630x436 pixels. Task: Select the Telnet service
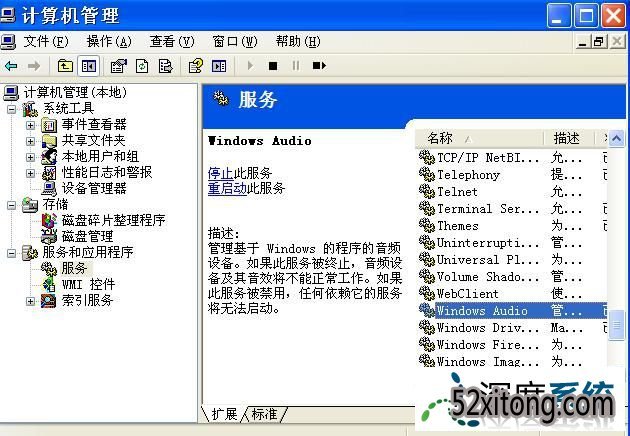click(x=512, y=192)
